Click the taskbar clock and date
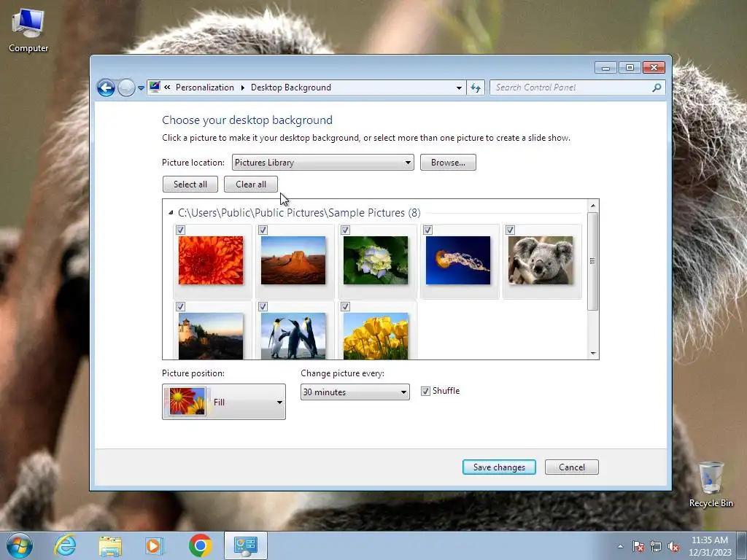This screenshot has width=747, height=560. 710,546
